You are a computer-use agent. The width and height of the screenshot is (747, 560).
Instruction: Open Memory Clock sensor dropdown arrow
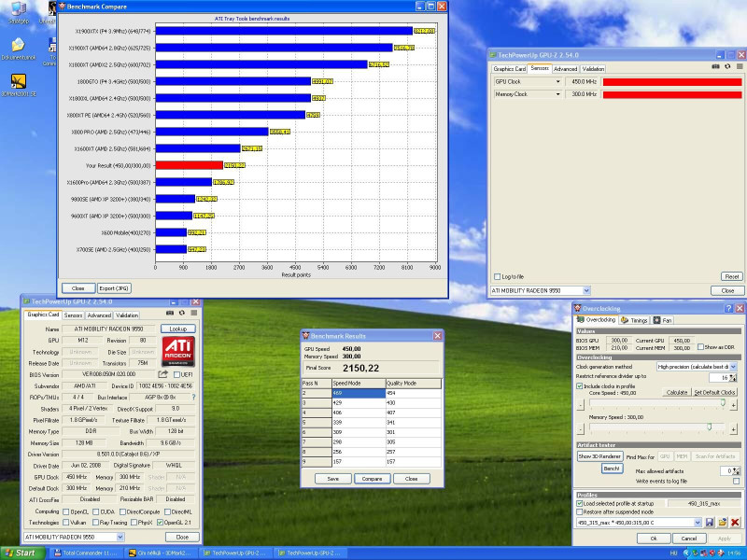point(557,94)
